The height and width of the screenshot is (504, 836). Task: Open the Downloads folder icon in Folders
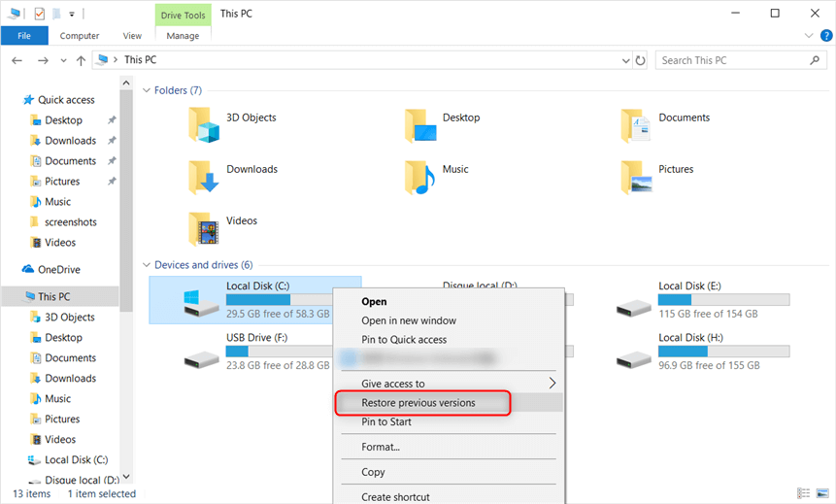[205, 176]
